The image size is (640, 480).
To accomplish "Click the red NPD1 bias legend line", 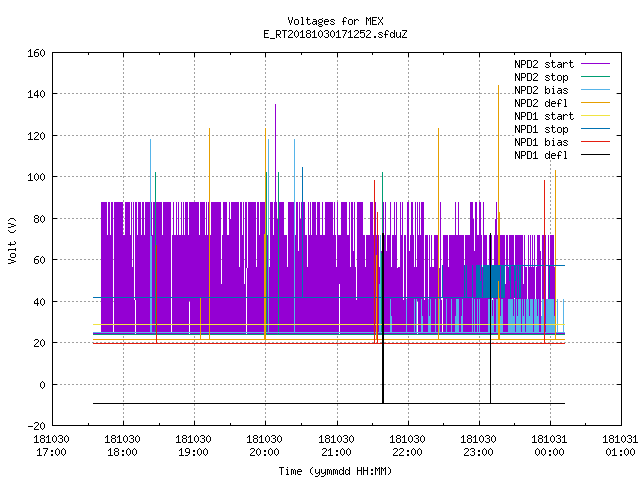I will (595, 142).
